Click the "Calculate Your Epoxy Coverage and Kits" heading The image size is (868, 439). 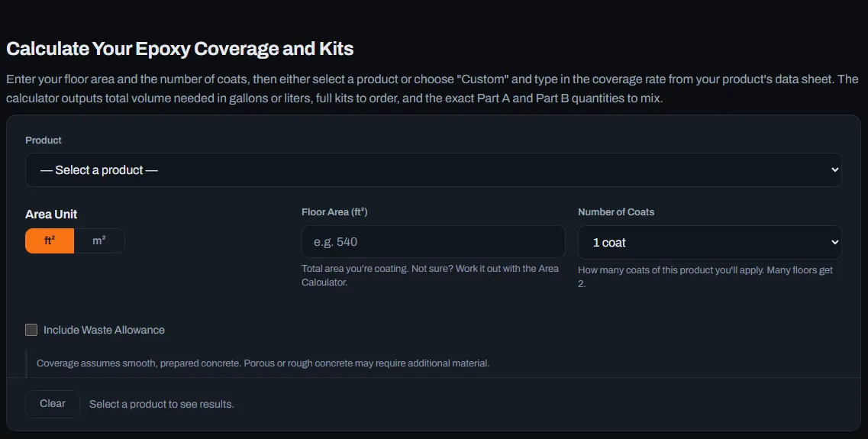[180, 49]
